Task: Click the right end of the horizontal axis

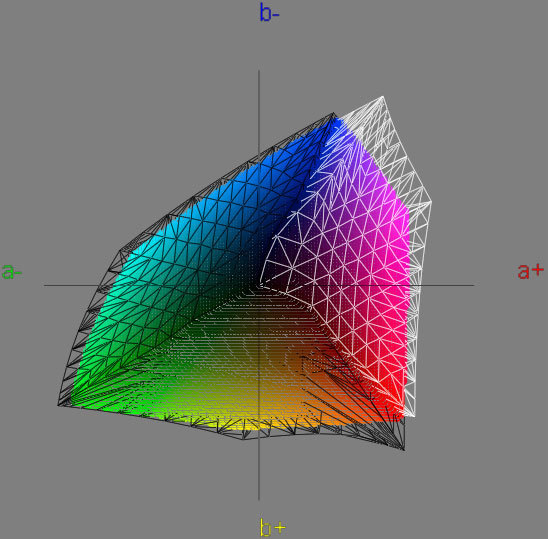Action: coord(473,285)
